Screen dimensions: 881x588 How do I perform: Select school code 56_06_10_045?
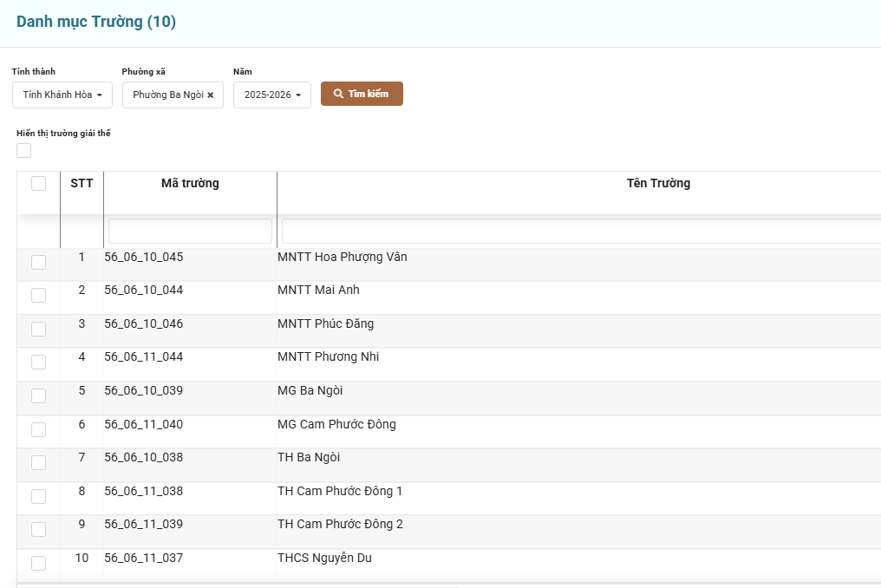144,257
